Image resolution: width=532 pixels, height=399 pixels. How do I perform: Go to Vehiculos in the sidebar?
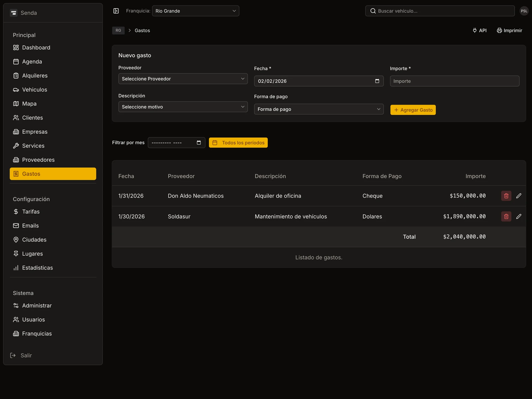(35, 90)
